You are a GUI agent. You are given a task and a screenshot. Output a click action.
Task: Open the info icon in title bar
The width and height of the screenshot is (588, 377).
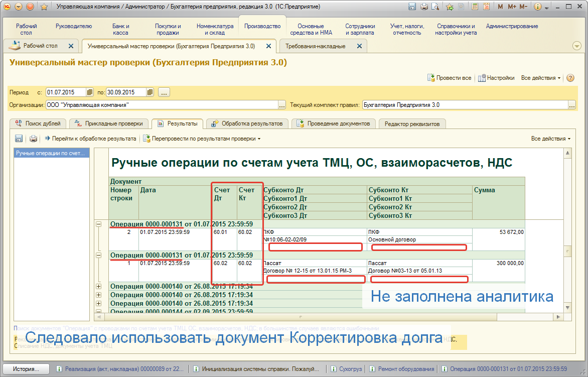point(537,7)
